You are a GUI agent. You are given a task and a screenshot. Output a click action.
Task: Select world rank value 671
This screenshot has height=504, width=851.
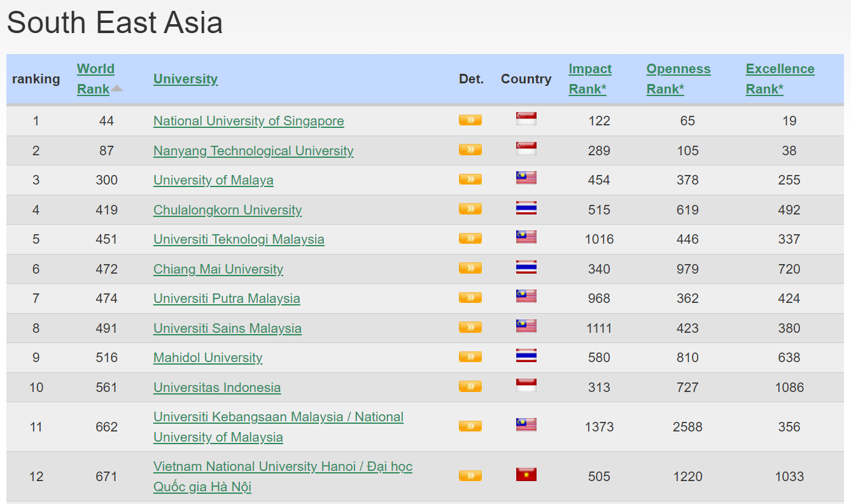(x=106, y=477)
